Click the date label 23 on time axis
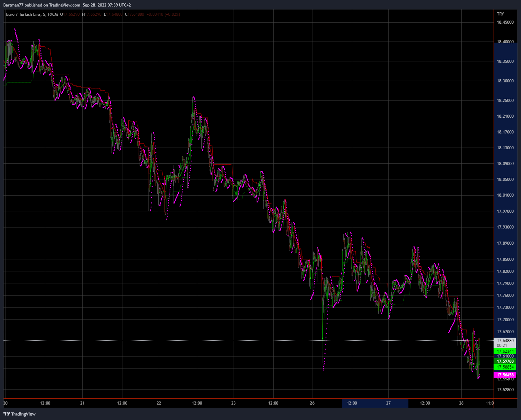Image resolution: width=521 pixels, height=420 pixels. click(233, 403)
